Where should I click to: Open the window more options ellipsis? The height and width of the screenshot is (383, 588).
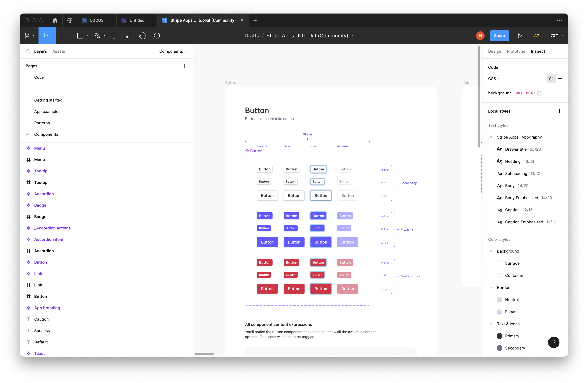pos(559,20)
